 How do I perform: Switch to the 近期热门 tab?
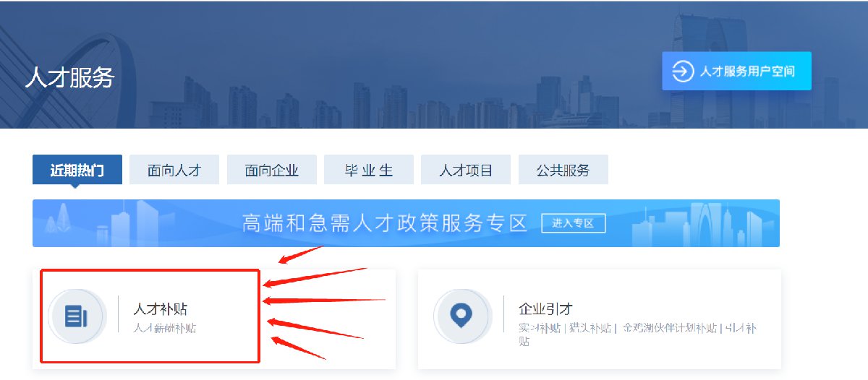tap(77, 170)
